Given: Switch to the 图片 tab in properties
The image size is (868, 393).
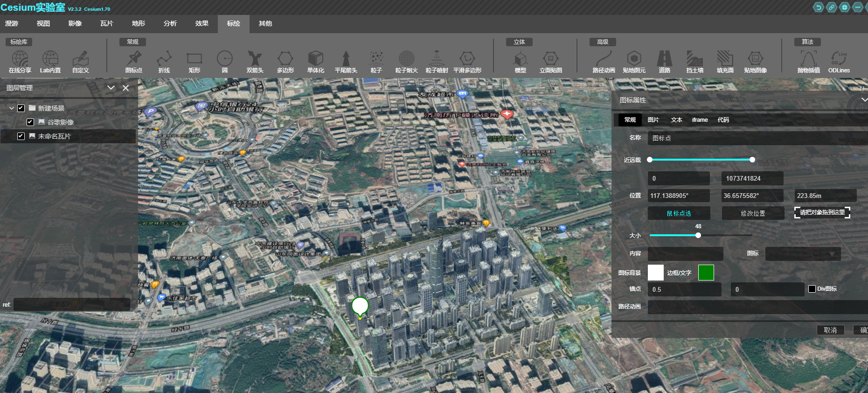Looking at the screenshot, I should click(x=653, y=120).
